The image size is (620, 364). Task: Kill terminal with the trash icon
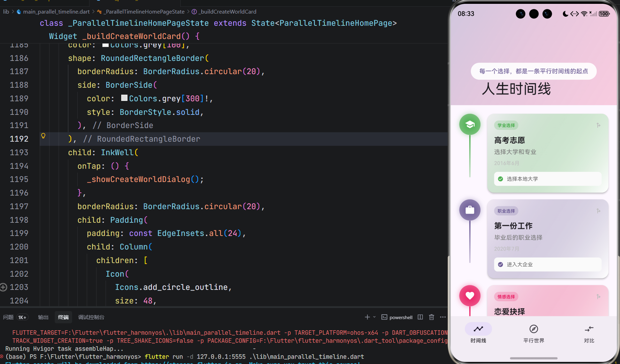tap(432, 317)
